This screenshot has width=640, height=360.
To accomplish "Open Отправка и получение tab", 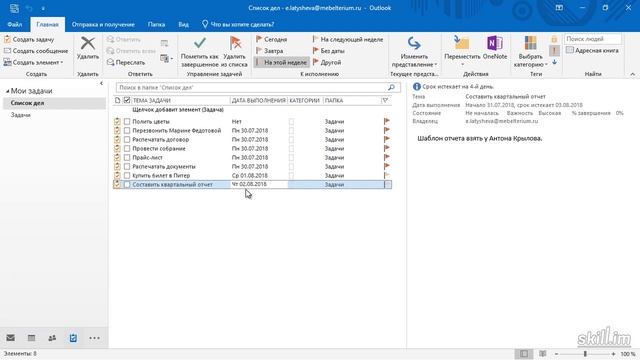I will (103, 24).
